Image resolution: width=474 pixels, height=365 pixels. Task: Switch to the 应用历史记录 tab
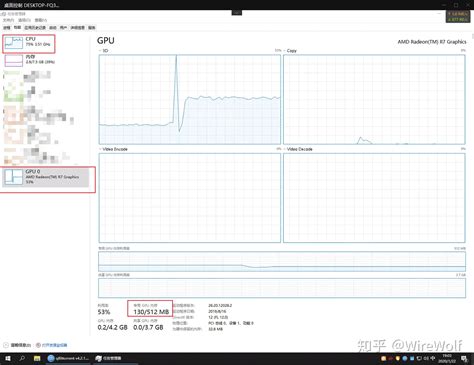pyautogui.click(x=35, y=28)
